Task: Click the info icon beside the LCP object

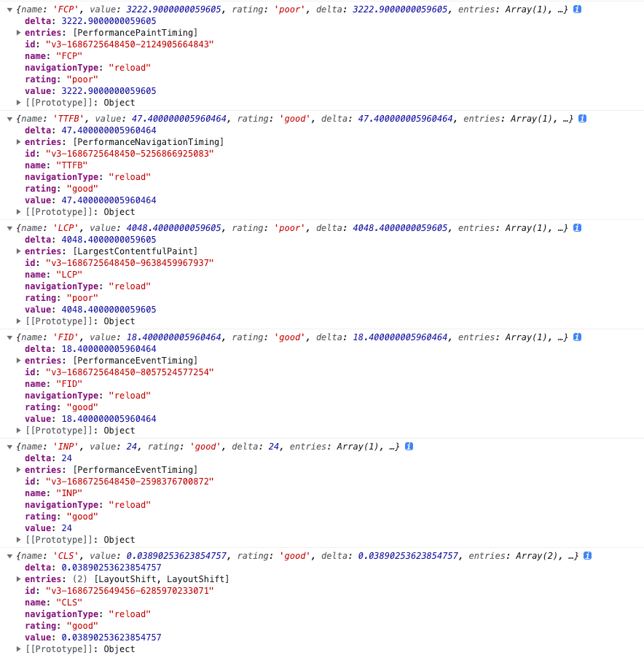Action: click(x=577, y=228)
